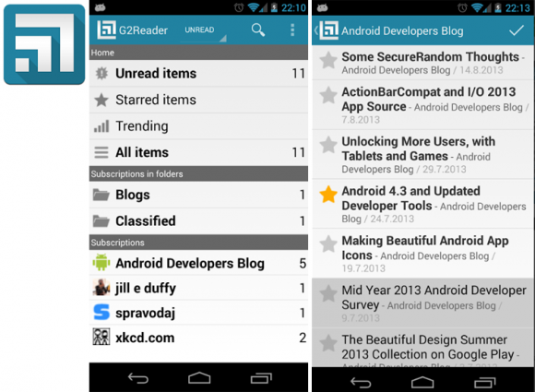Star the Some SecureRandom Thoughts article
The image size is (535, 392).
click(328, 60)
